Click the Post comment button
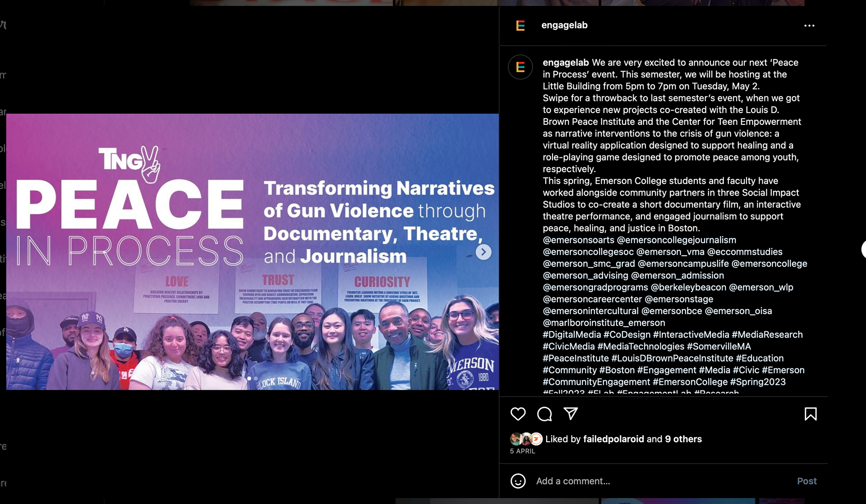Screen dimensions: 866x504 click(x=806, y=481)
